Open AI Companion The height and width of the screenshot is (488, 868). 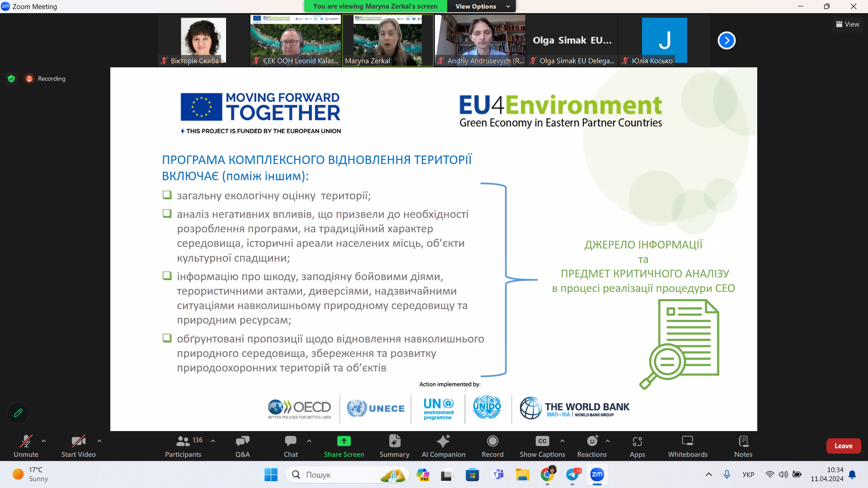coord(443,446)
